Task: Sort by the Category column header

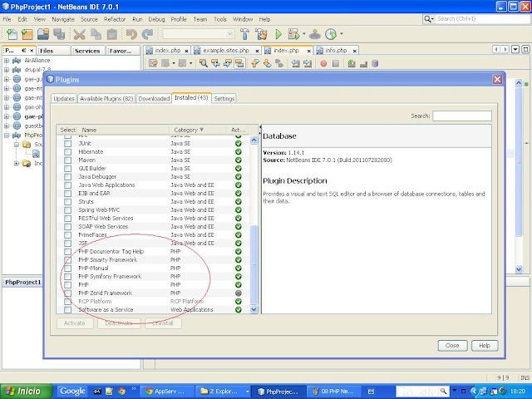Action: point(198,130)
